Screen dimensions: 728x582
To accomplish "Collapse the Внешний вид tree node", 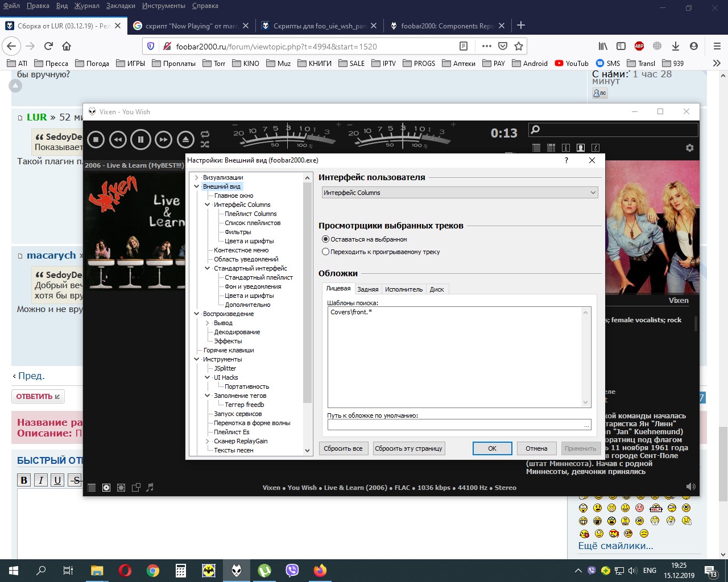I will (x=197, y=186).
